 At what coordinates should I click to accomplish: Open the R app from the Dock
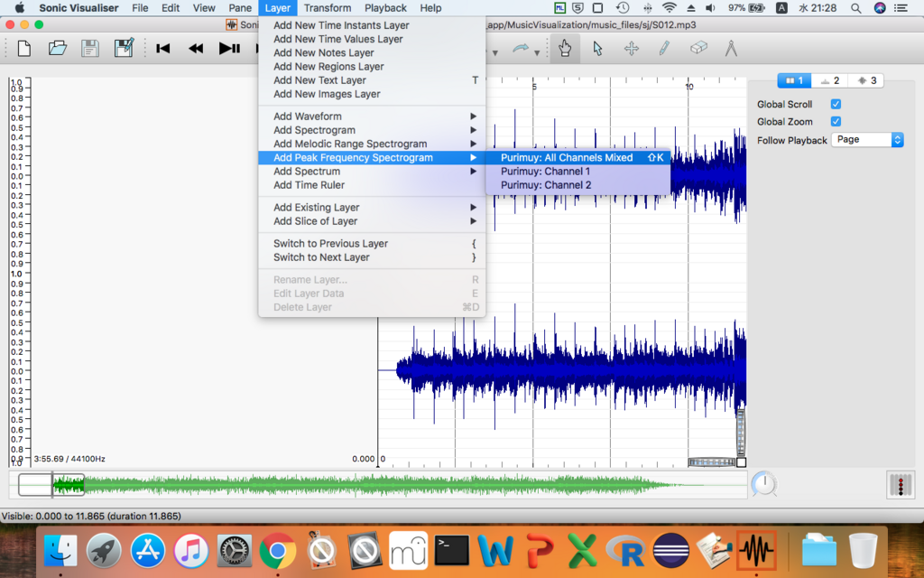626,551
